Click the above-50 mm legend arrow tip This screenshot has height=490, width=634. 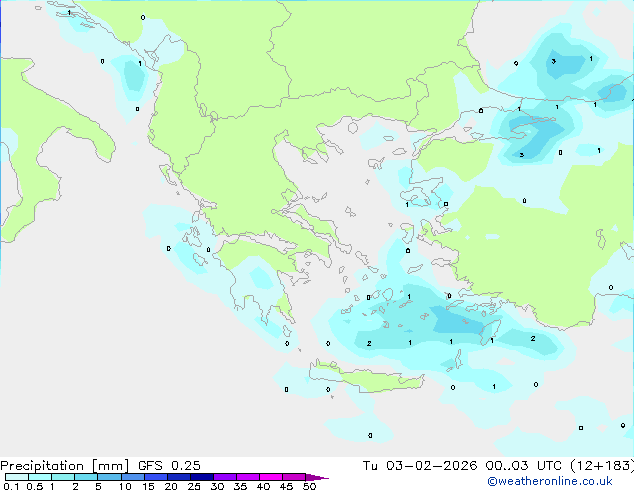pyautogui.click(x=317, y=477)
